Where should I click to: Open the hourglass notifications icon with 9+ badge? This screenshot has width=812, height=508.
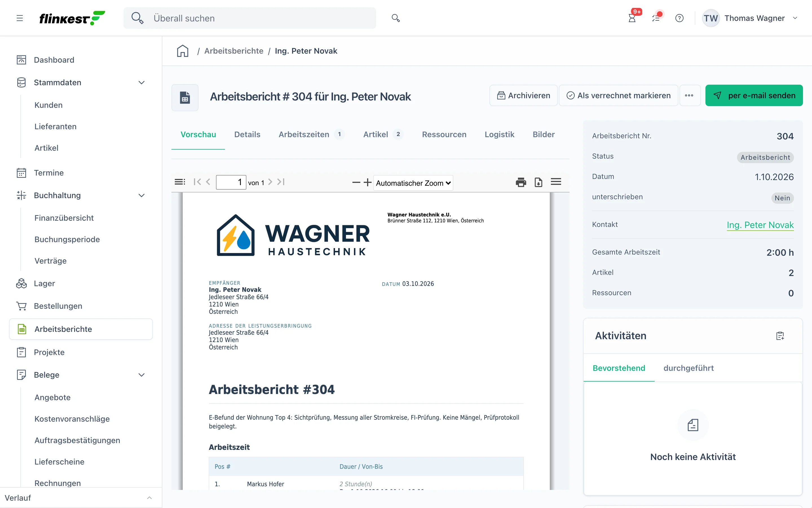tap(632, 18)
